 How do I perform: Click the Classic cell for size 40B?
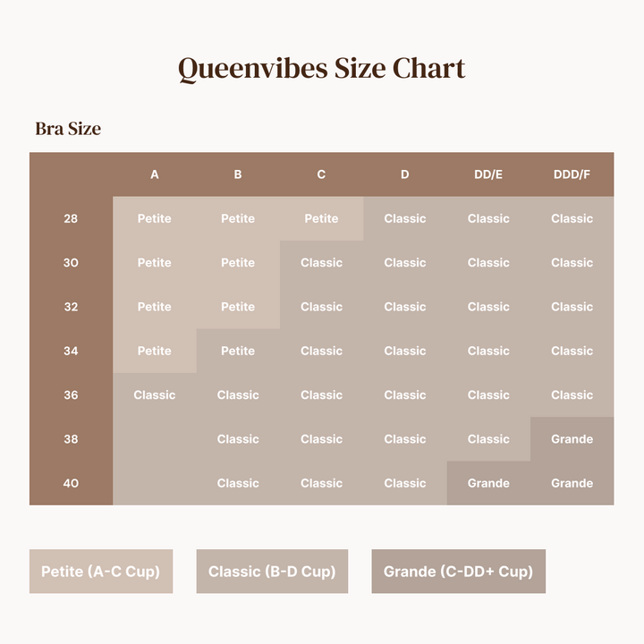[238, 483]
